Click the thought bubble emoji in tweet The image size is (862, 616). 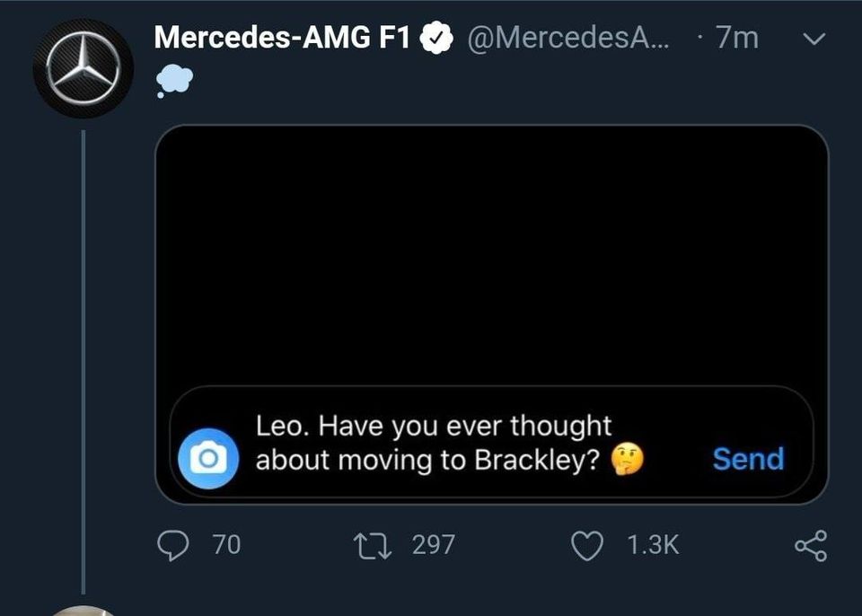point(173,82)
